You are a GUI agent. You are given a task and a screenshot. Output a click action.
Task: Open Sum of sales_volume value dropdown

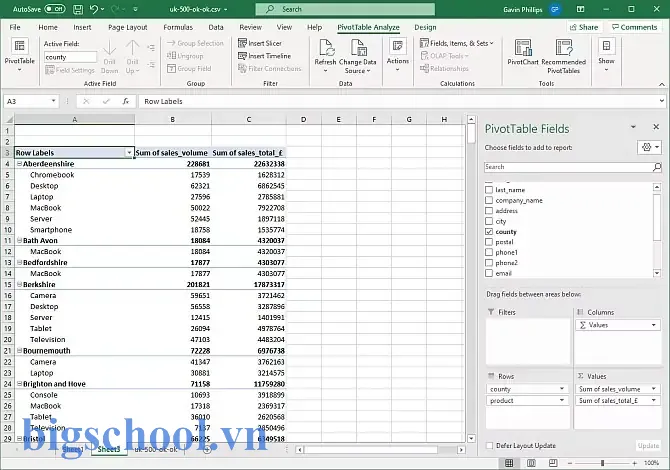[x=654, y=389]
